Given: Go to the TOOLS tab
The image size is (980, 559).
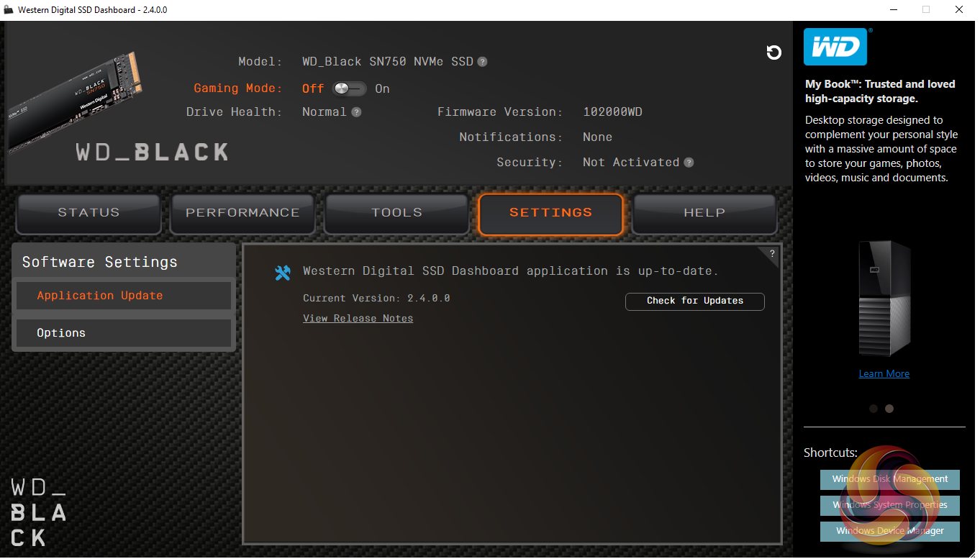Looking at the screenshot, I should point(396,213).
